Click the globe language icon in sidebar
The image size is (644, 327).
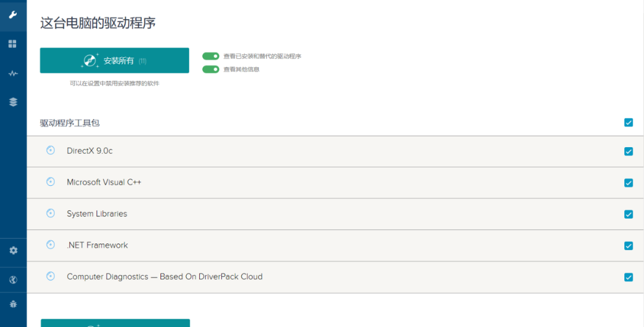13,280
